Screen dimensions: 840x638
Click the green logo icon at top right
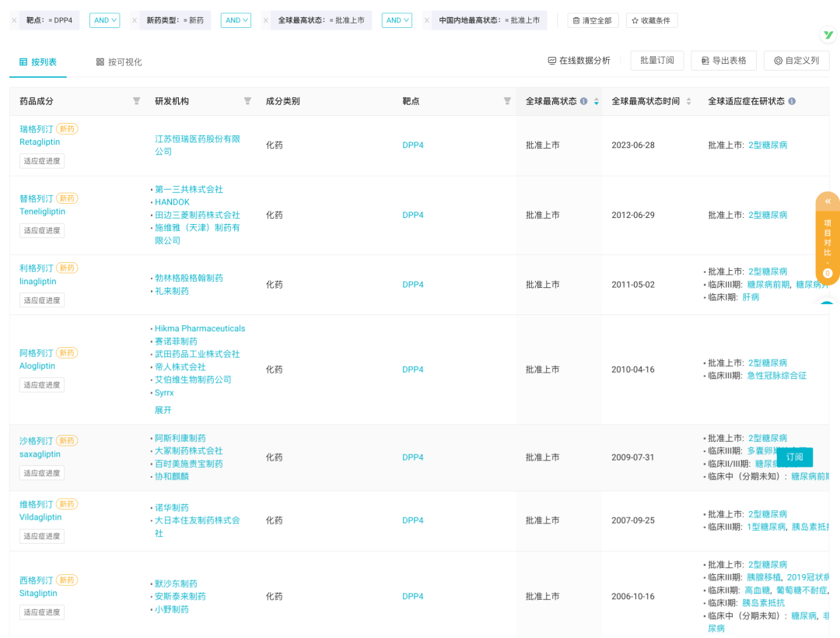829,35
